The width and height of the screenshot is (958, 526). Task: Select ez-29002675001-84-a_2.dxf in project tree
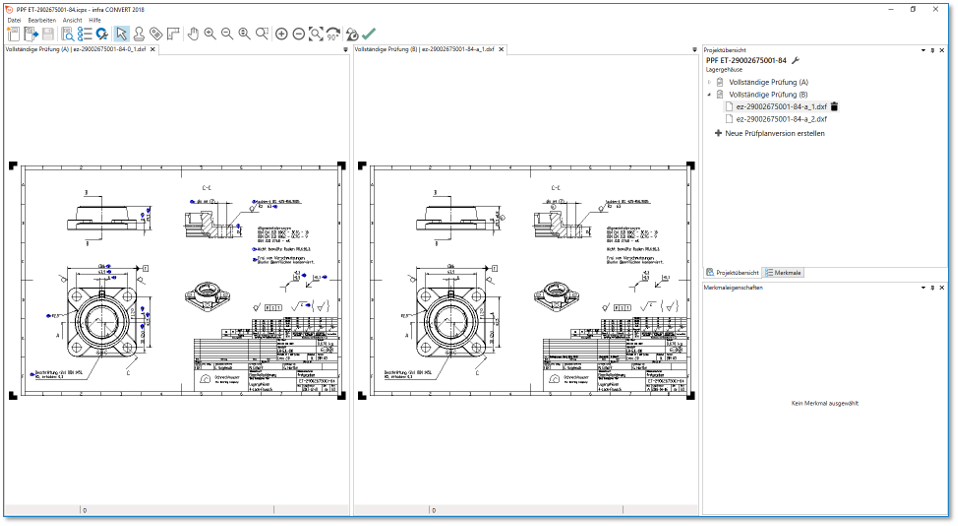(781, 119)
